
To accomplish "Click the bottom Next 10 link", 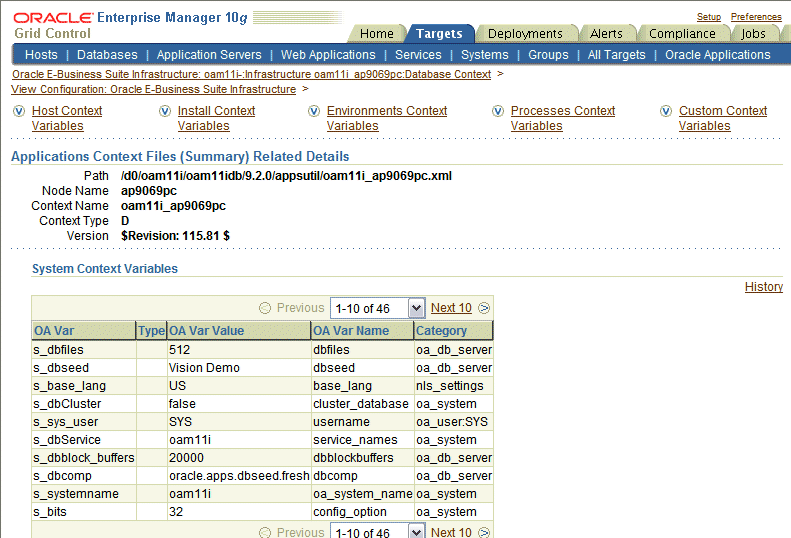I will [451, 532].
